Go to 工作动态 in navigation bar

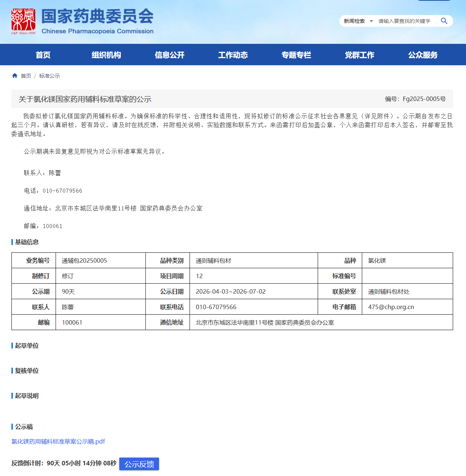[x=233, y=55]
